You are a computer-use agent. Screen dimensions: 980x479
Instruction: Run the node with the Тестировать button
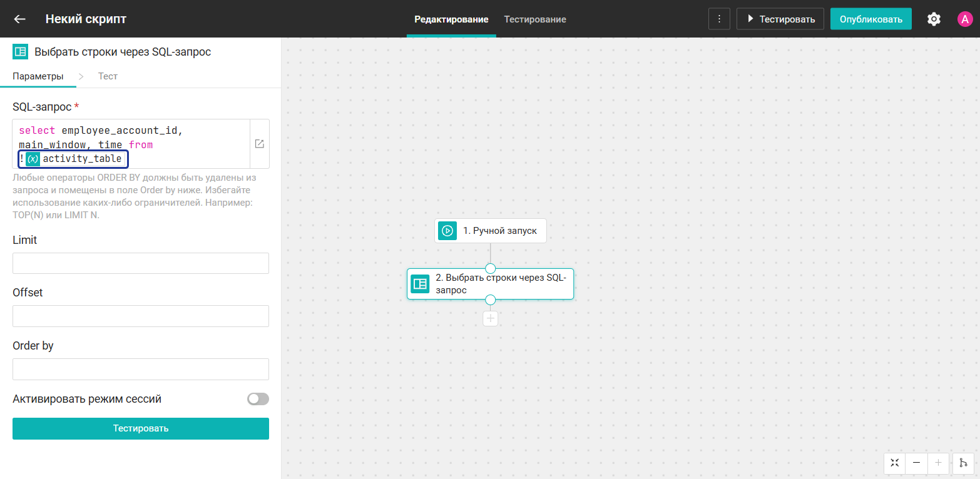[x=140, y=428]
